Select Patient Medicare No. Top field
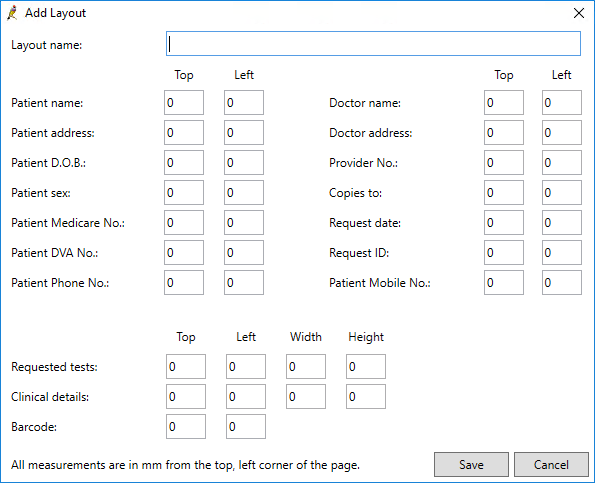Viewport: 595px width, 483px height. point(184,222)
